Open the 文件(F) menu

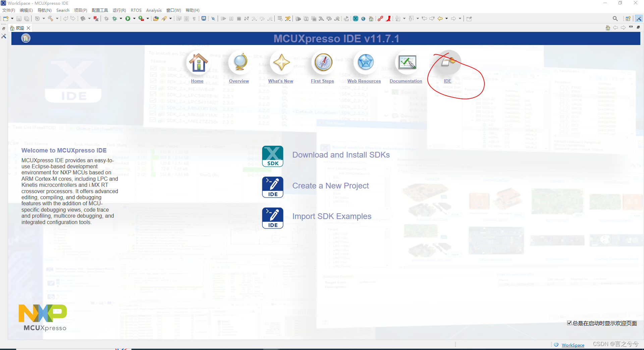[9, 10]
